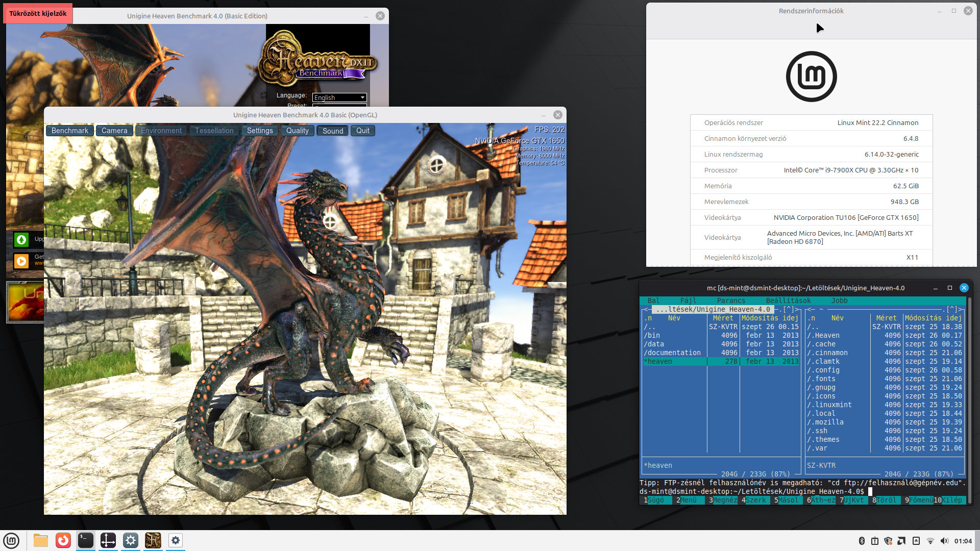
Task: Toggle Sound in Heaven benchmark
Action: point(333,131)
